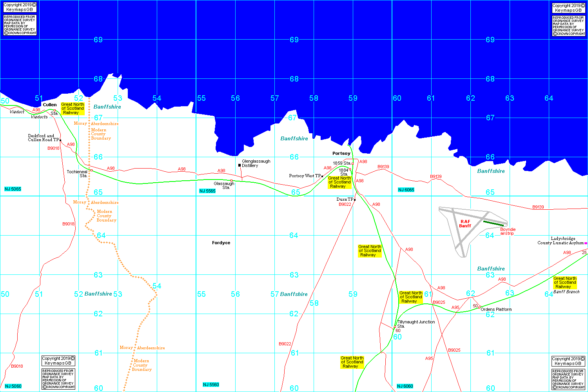
Task: Select the magenta Ladysbridge Asylum marker
Action: click(586, 243)
